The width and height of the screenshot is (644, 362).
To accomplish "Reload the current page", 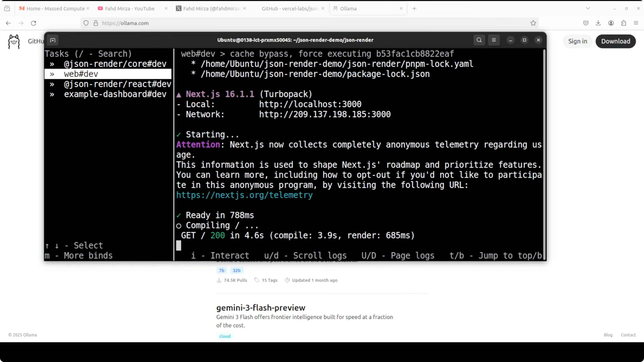I will click(x=33, y=23).
